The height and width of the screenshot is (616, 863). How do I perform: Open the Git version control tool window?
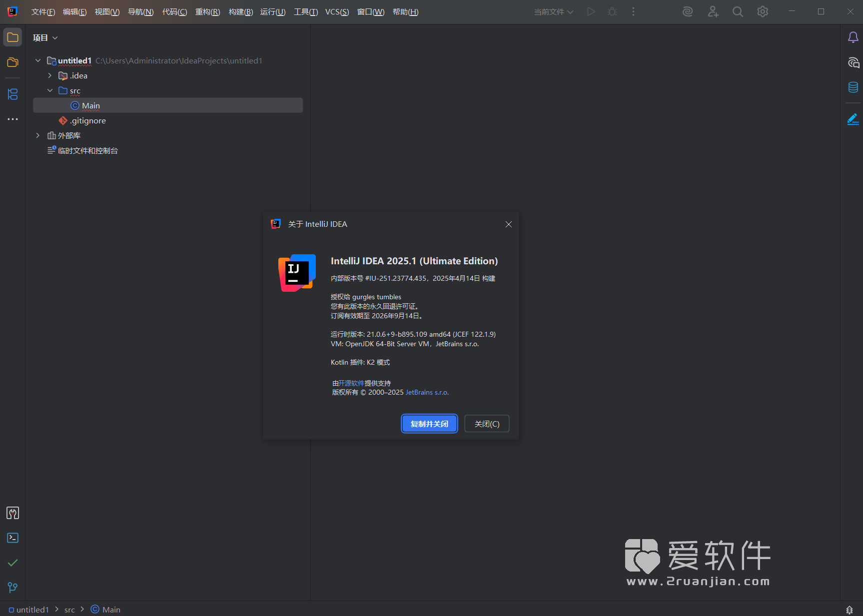coord(12,588)
